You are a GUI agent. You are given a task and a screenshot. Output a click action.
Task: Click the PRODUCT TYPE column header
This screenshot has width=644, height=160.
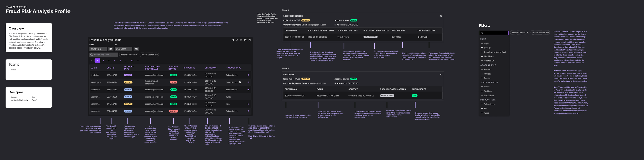[x=233, y=68]
